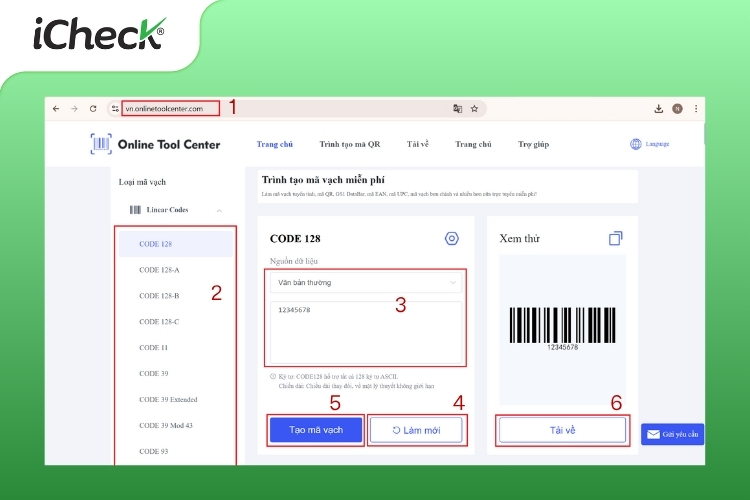
Task: Click the Online Tool Center logo
Action: click(155, 144)
